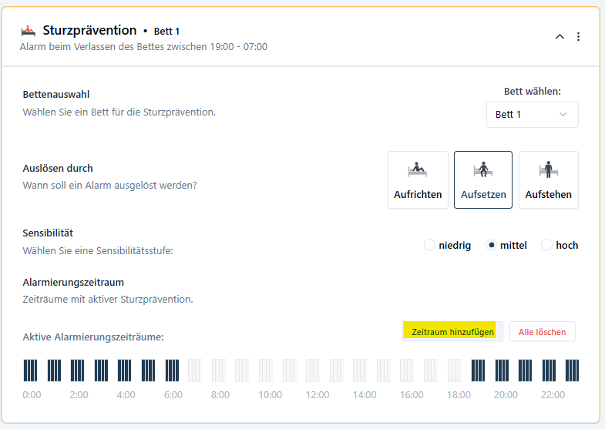Click the active timeline block at 4:00

[124, 371]
